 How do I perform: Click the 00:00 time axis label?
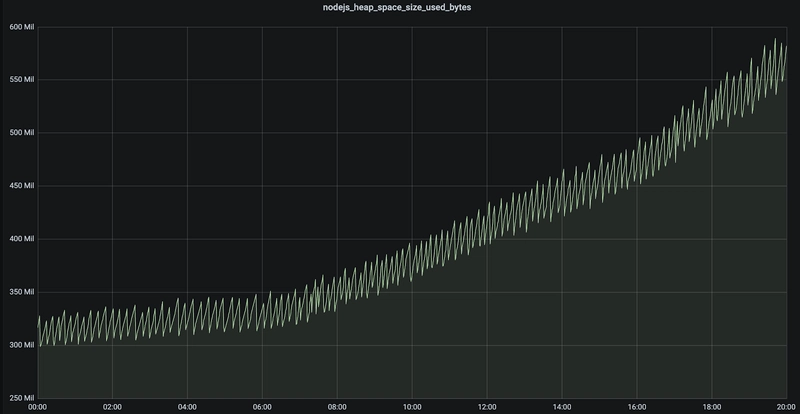tap(38, 408)
